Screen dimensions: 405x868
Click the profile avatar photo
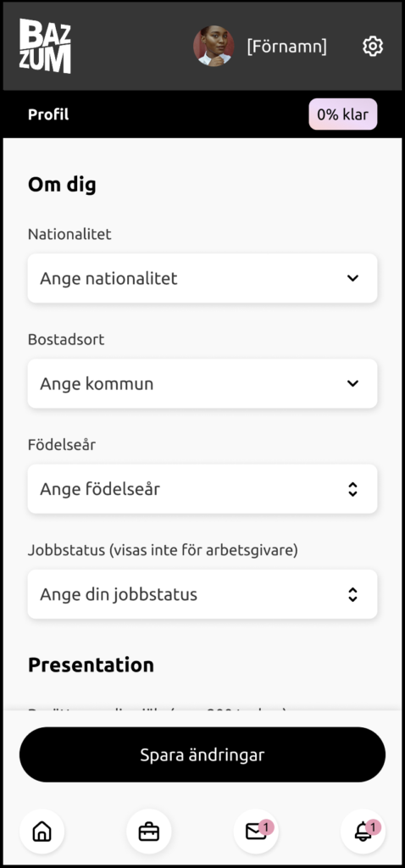(x=214, y=46)
